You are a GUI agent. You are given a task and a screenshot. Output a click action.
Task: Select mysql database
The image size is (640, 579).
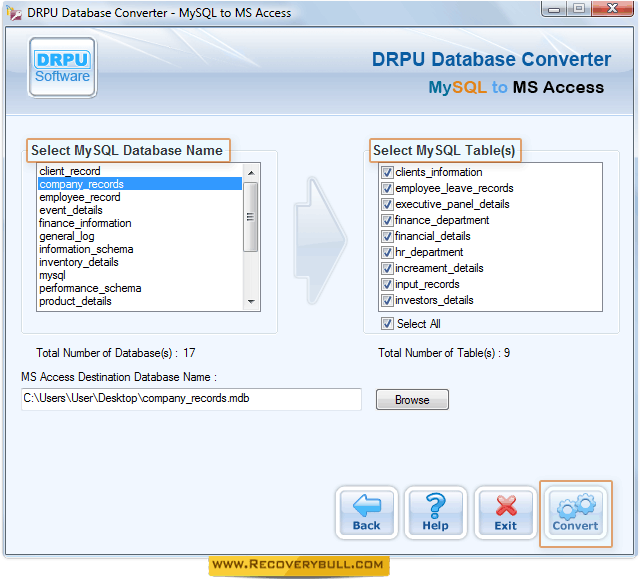(x=140, y=275)
